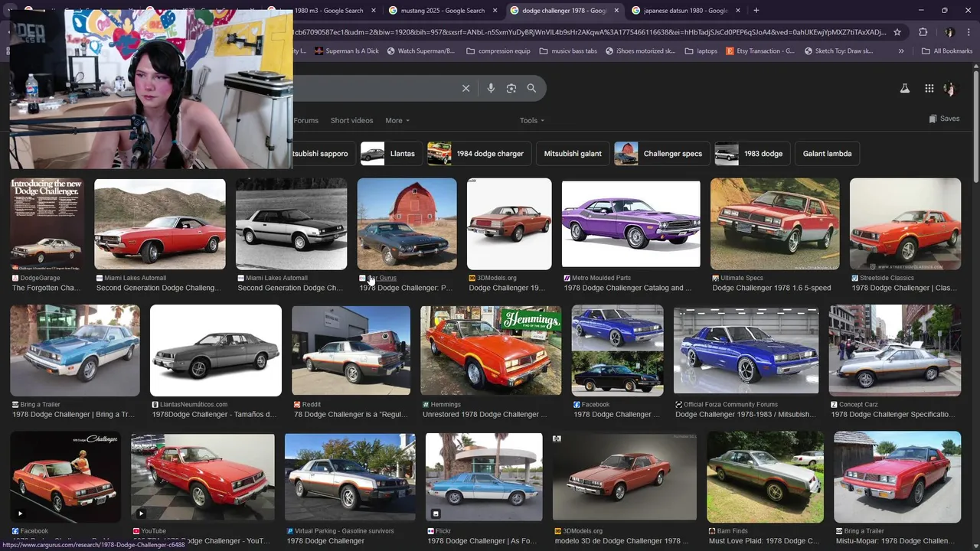The height and width of the screenshot is (551, 980).
Task: Open the CarGurus red barn Challenger image
Action: [407, 223]
